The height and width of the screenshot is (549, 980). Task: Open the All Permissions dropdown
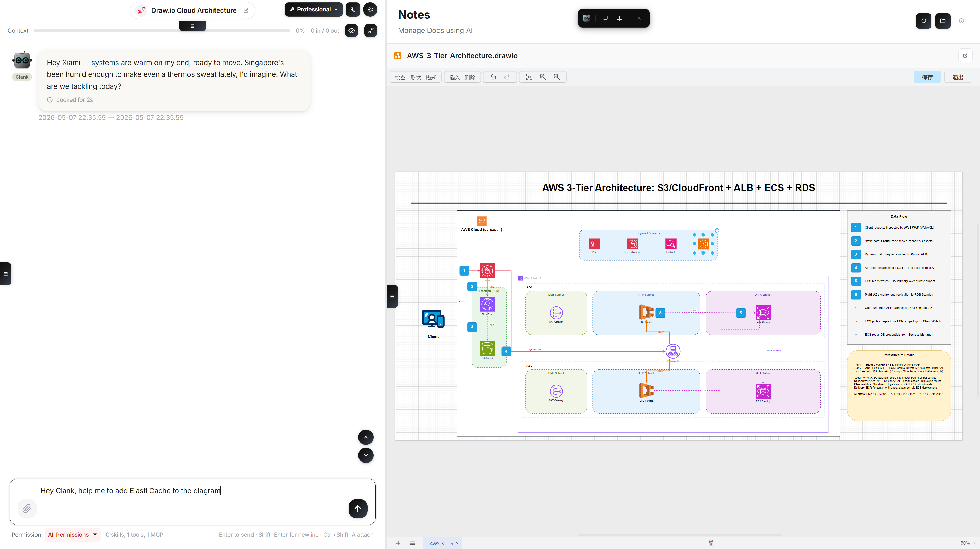click(x=72, y=534)
